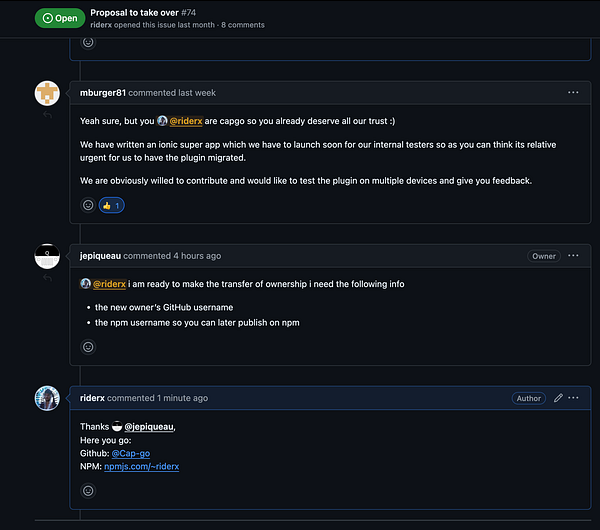Open options menu on riderx's comment
The width and height of the screenshot is (600, 530).
[574, 398]
